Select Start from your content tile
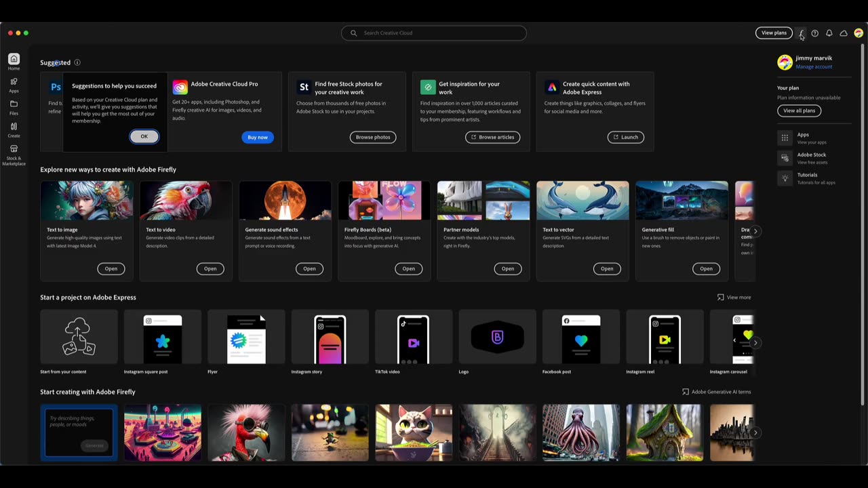 click(79, 342)
